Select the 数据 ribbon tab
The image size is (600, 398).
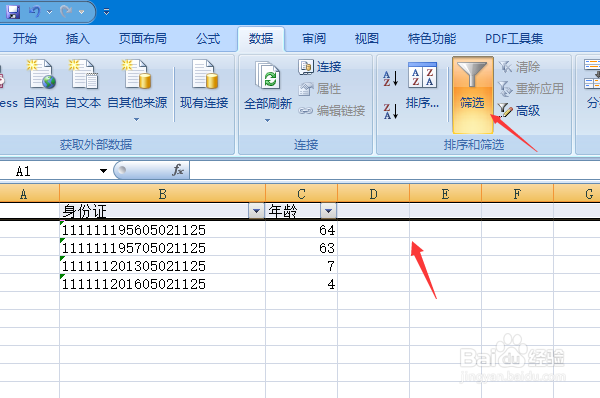[x=261, y=39]
